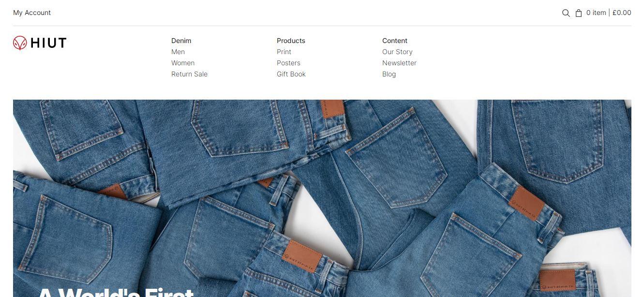Open the Newsletter link
Image resolution: width=644 pixels, height=297 pixels.
point(399,63)
